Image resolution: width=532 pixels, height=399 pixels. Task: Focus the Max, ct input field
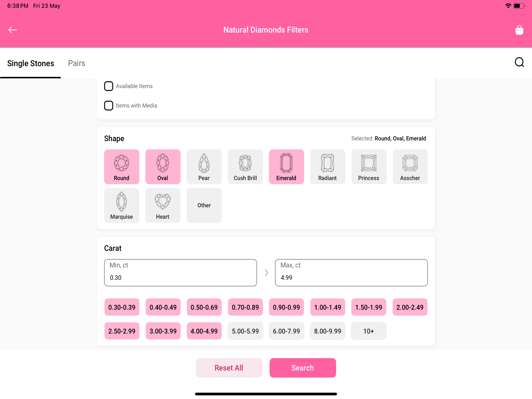351,272
